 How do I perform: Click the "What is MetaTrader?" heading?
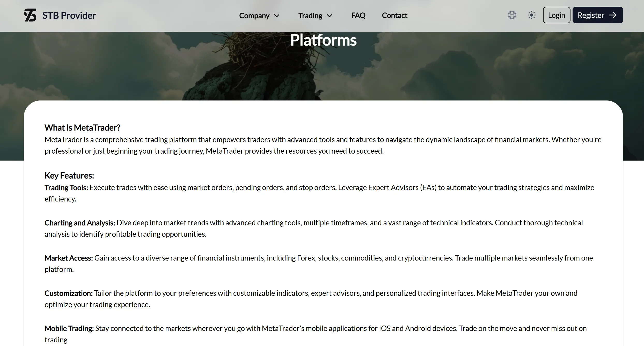[x=82, y=128]
